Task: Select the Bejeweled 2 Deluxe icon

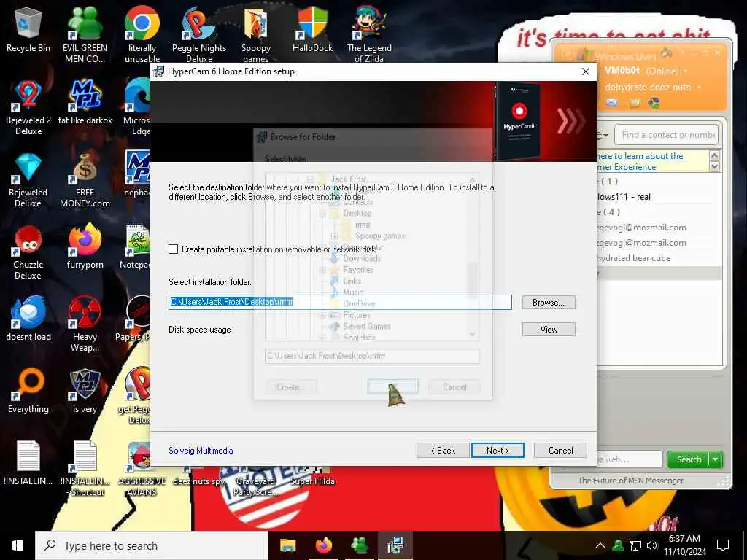Action: (x=28, y=107)
